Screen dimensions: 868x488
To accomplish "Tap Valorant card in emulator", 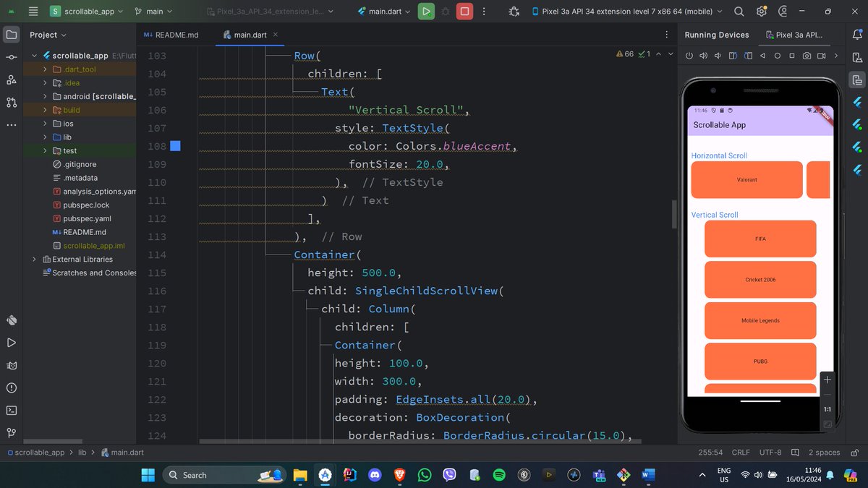I will [746, 179].
